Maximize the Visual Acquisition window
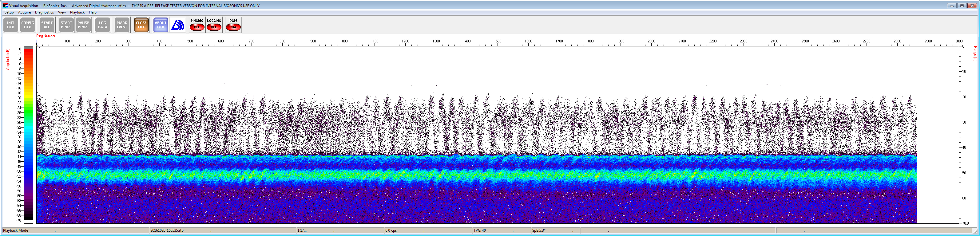Screen dimensions: 980x236 962,5
